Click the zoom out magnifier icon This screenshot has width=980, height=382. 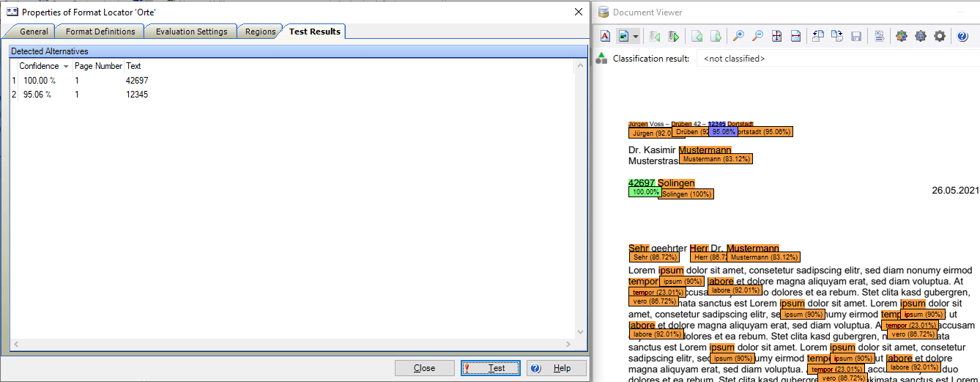click(x=757, y=36)
